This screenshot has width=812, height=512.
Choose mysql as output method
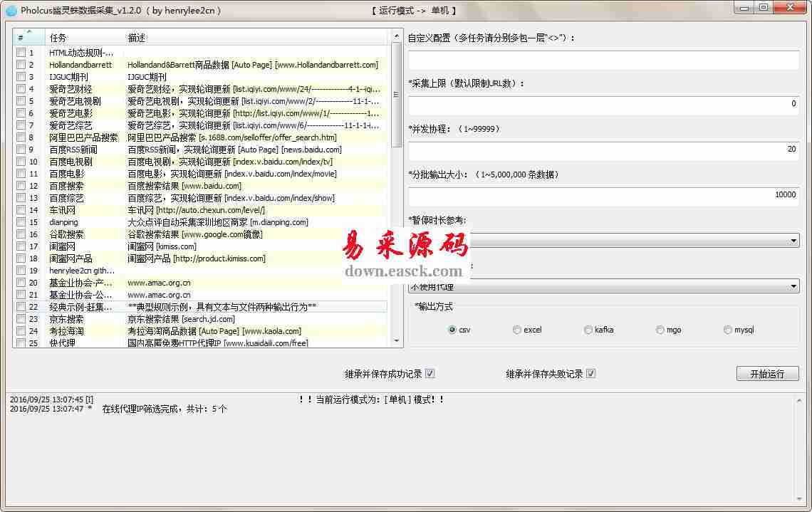[727, 330]
